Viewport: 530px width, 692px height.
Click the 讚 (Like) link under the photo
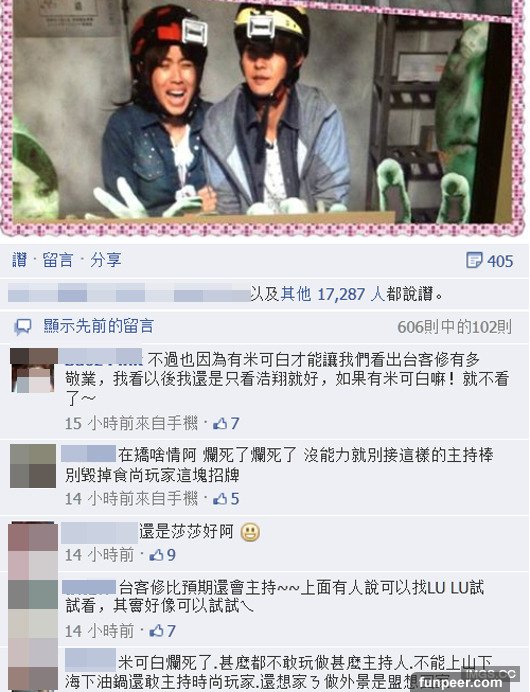tap(19, 260)
